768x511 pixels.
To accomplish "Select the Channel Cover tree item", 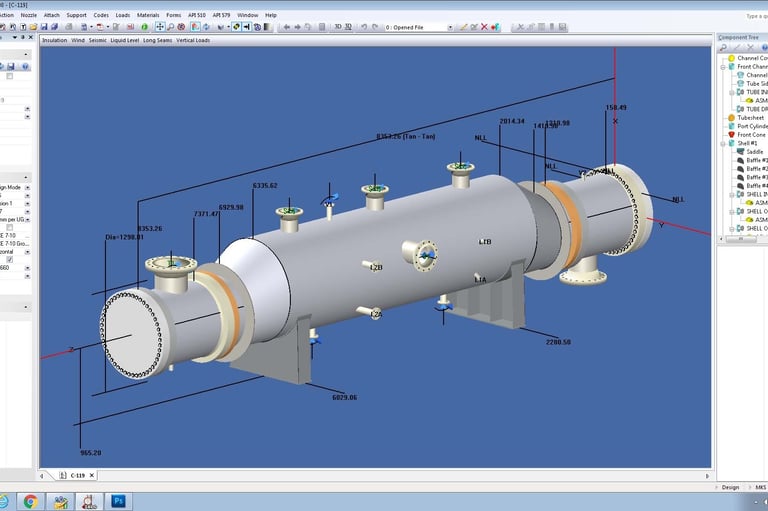I will [748, 58].
